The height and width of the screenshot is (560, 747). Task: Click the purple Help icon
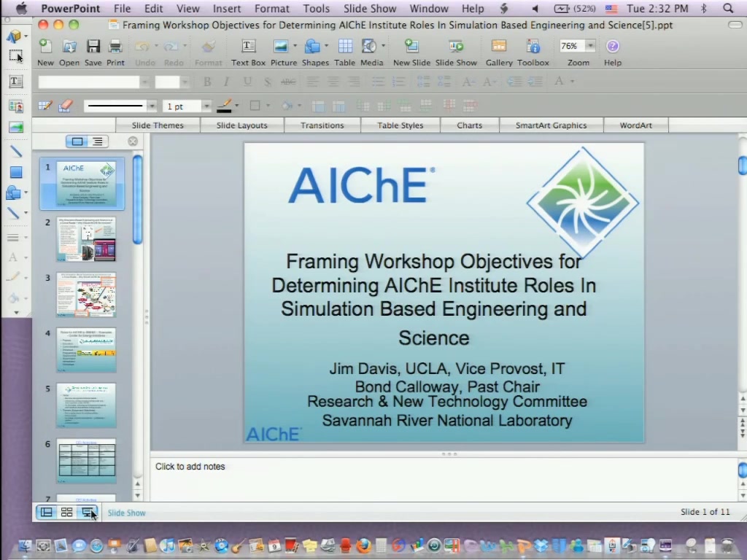pos(613,46)
